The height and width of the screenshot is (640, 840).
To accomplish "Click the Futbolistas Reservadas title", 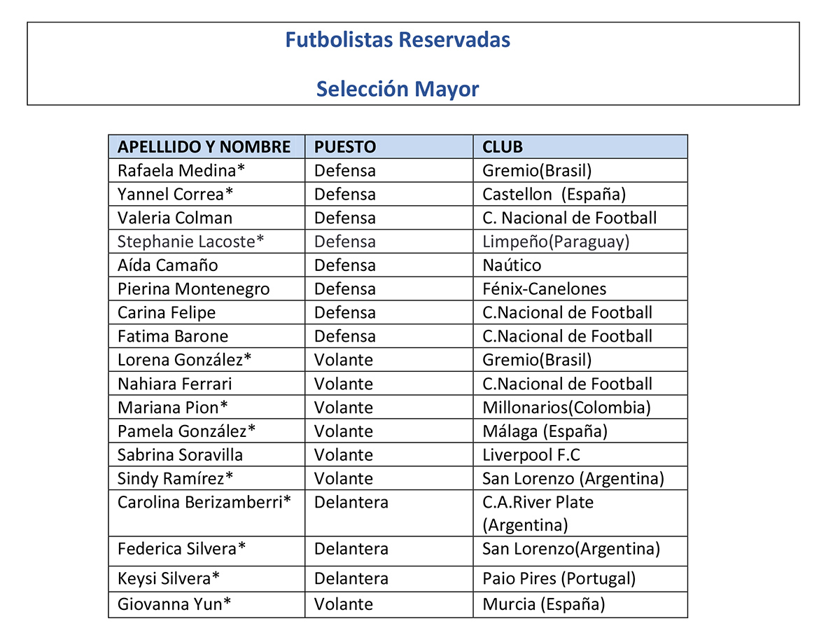I will click(x=398, y=40).
